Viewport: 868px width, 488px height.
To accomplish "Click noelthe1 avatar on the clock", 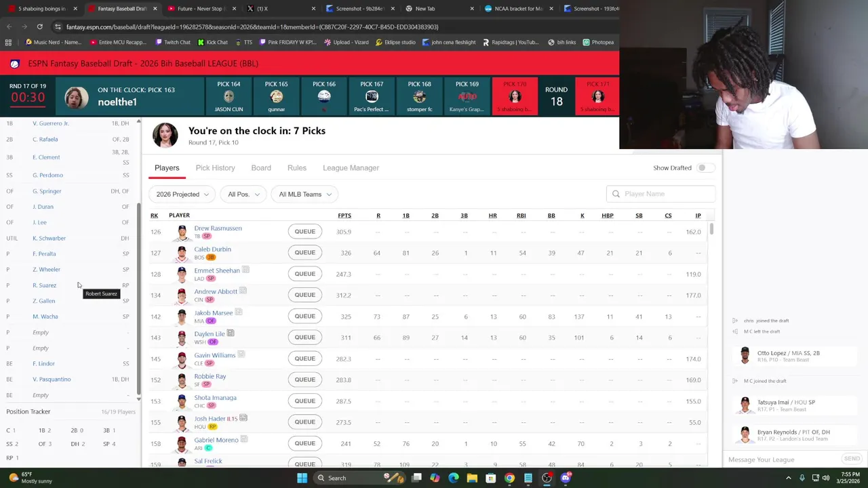I will (77, 98).
